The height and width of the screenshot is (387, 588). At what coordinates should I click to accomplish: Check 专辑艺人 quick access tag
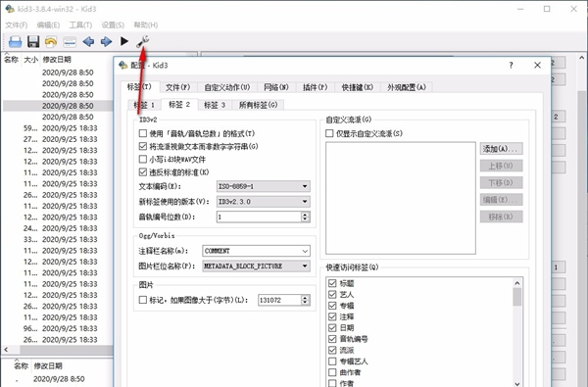pos(332,362)
